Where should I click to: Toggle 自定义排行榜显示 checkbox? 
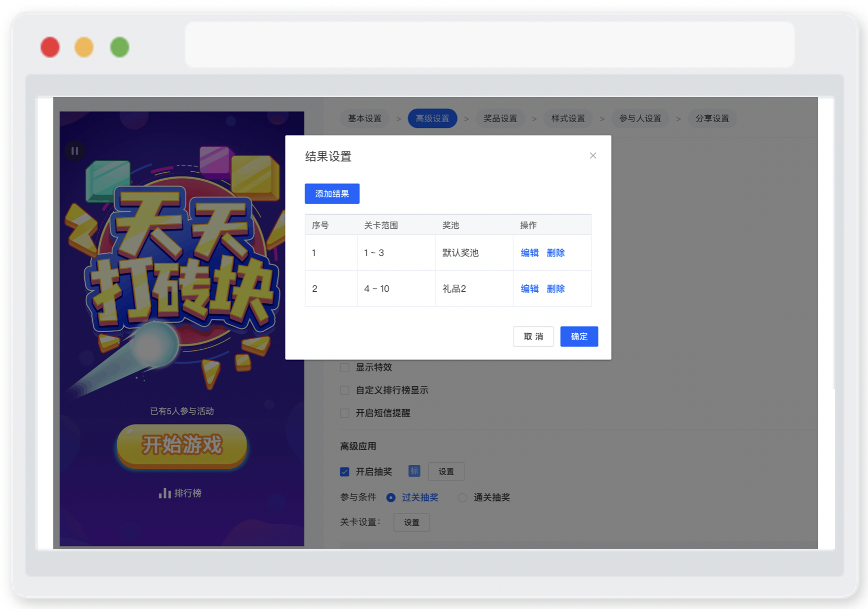click(345, 390)
